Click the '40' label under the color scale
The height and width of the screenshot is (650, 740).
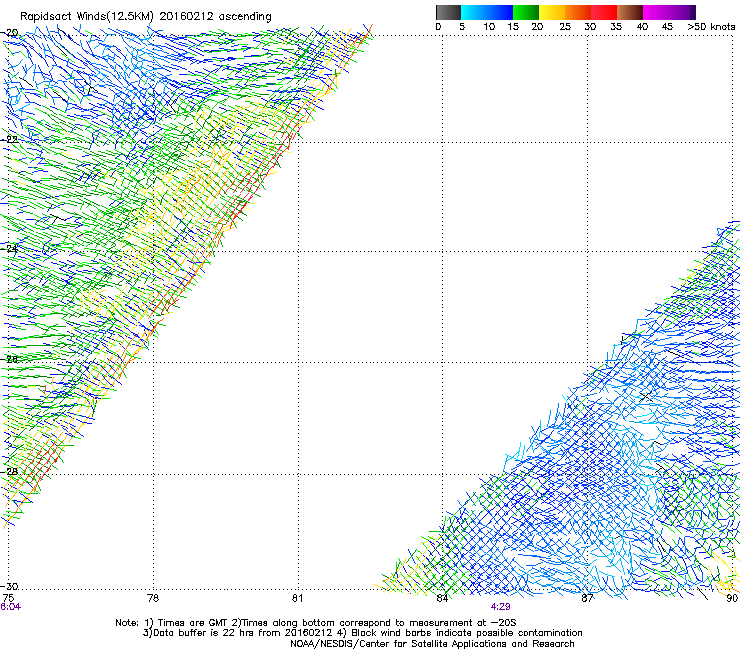point(642,27)
